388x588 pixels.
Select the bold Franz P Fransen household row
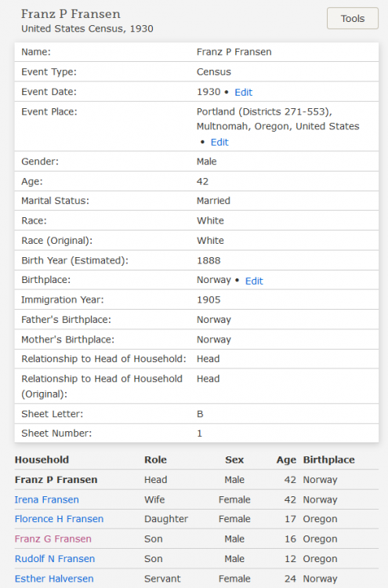tap(197, 480)
